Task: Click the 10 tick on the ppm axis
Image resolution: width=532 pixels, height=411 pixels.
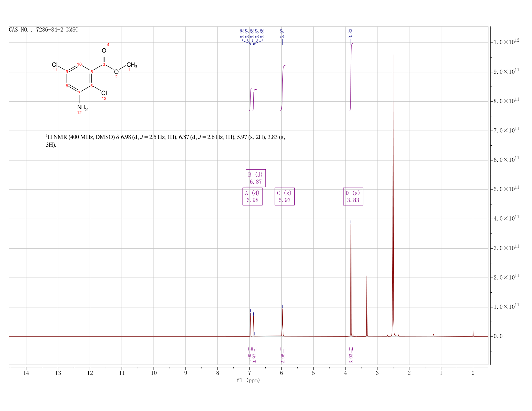Action: [154, 373]
